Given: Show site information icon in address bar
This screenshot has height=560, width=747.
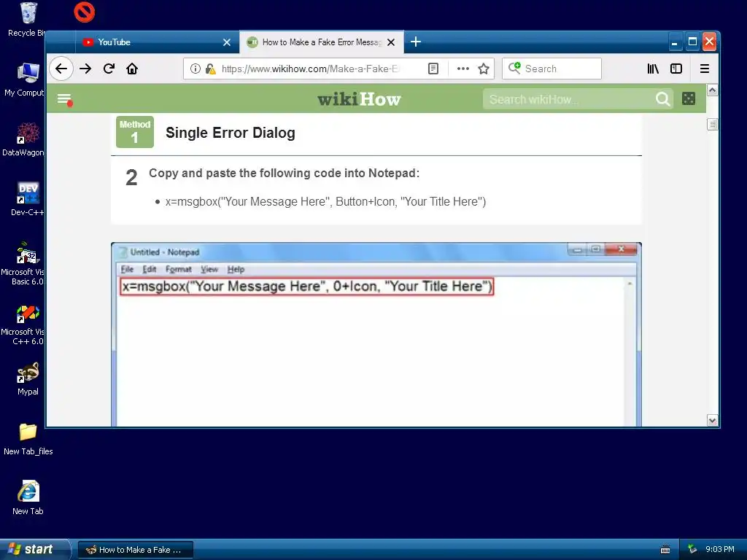Looking at the screenshot, I should coord(196,69).
